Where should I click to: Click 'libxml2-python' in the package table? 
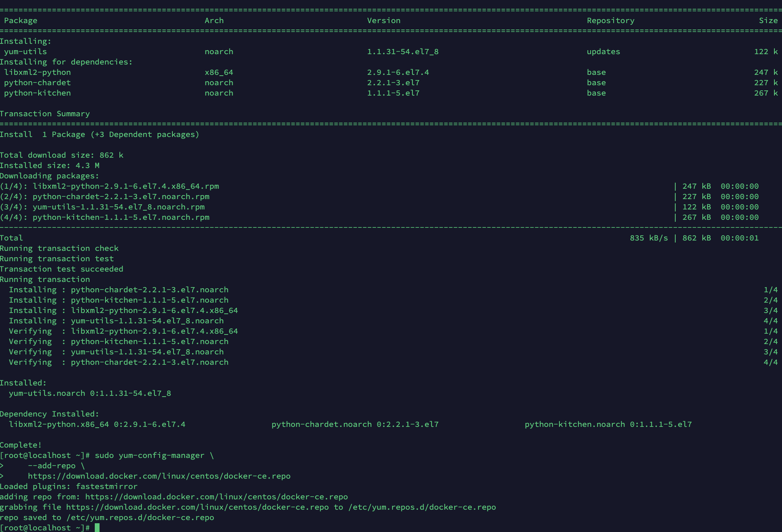pyautogui.click(x=37, y=72)
